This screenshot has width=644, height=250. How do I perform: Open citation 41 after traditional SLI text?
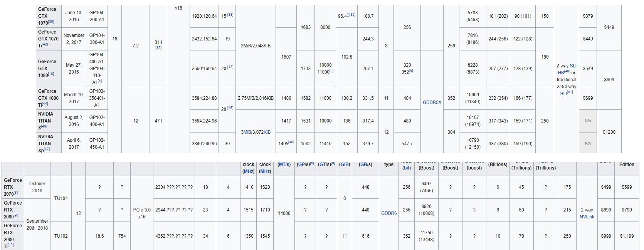click(x=570, y=92)
